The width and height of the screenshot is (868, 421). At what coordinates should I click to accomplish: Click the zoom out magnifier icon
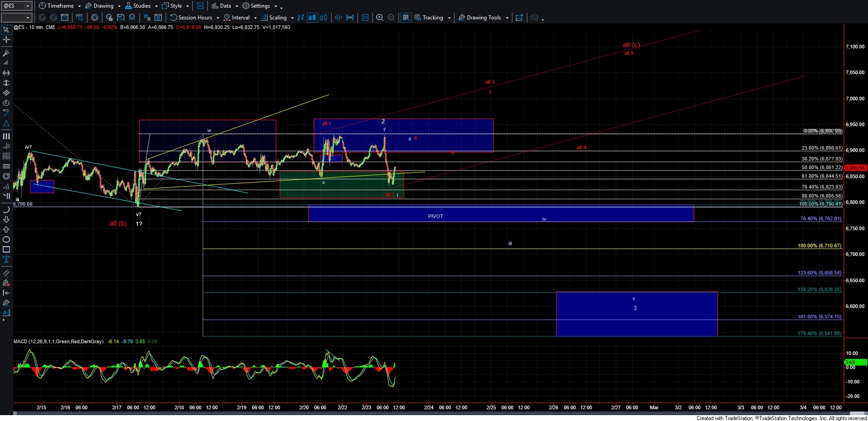click(x=392, y=18)
